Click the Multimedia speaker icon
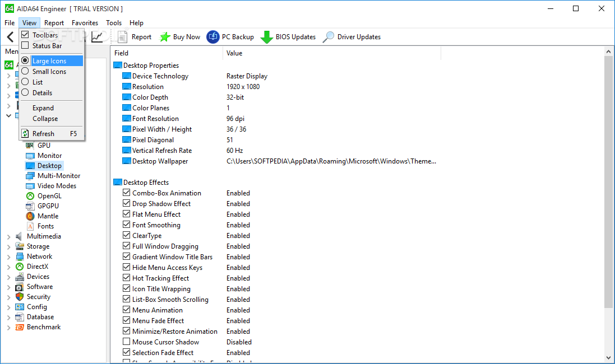The height and width of the screenshot is (364, 615). tap(19, 236)
